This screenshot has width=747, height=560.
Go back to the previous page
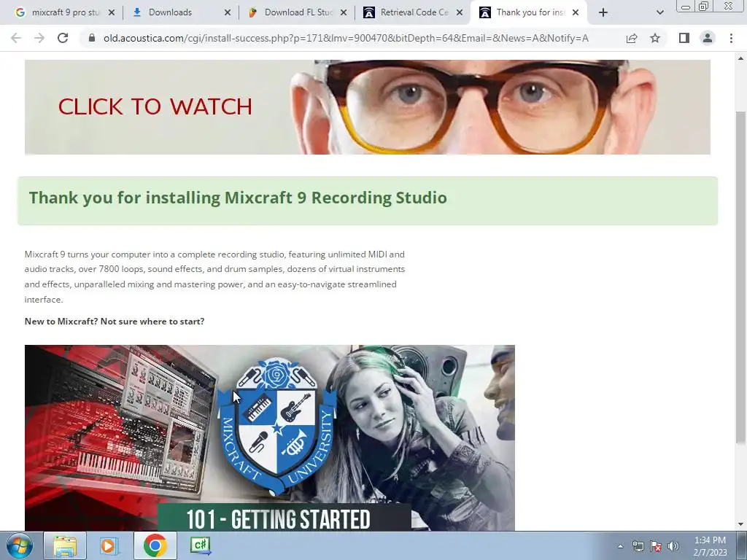pos(16,38)
